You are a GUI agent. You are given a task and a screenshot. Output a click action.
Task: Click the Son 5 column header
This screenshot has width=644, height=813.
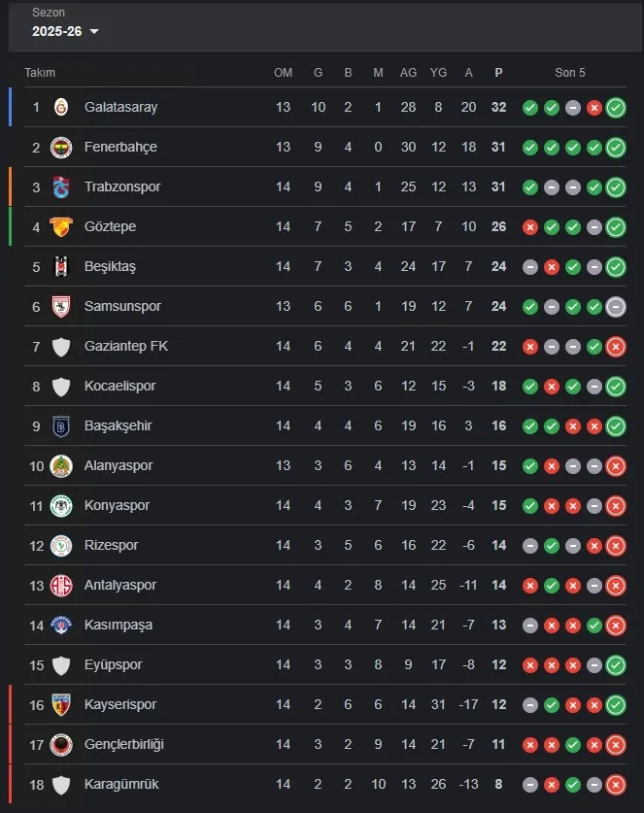pos(570,73)
